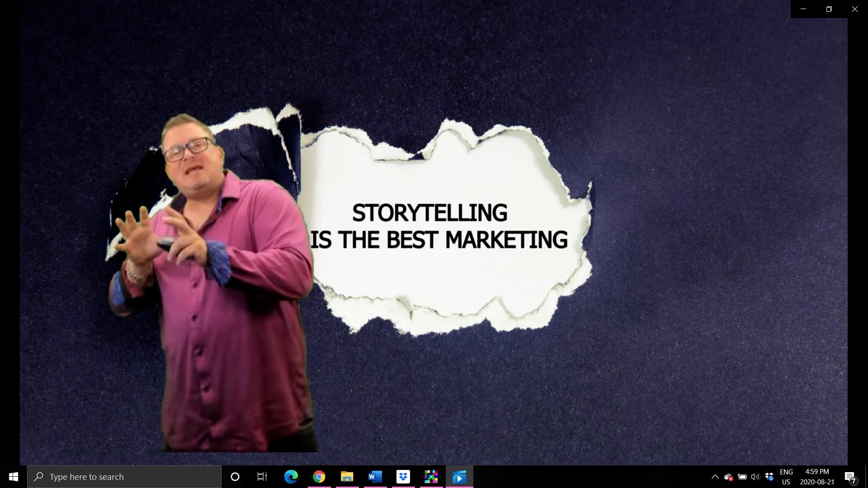This screenshot has width=868, height=488.
Task: Change the ENG US input language
Action: coord(786,477)
